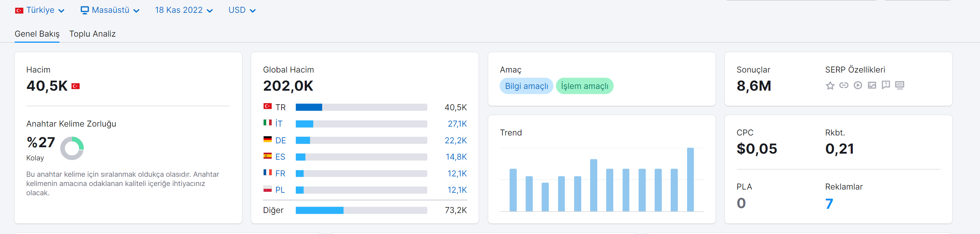The width and height of the screenshot is (980, 234).
Task: Click the 22,2K volume link for Germany
Action: pyautogui.click(x=455, y=140)
